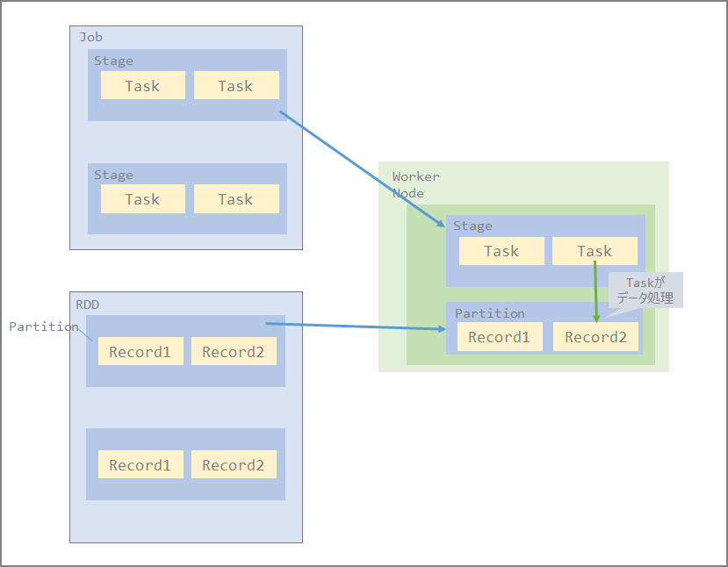Select the left Task in Job's upper Stage

[x=142, y=86]
